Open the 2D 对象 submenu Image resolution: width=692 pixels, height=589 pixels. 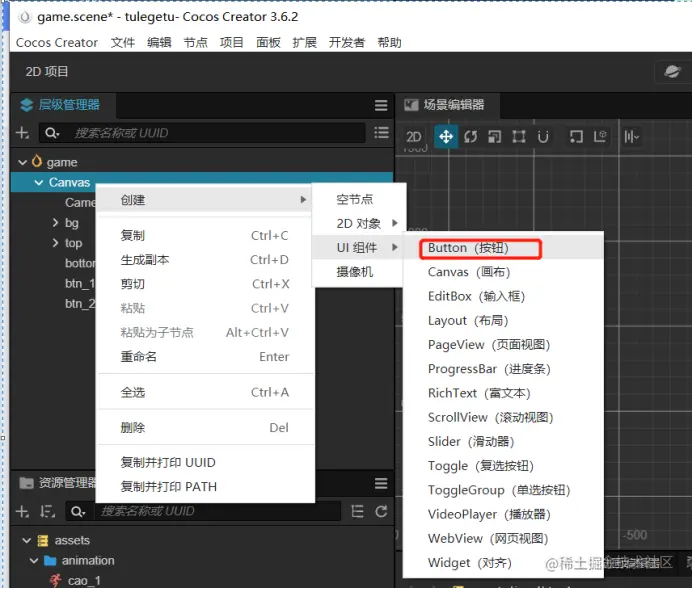[x=358, y=224]
